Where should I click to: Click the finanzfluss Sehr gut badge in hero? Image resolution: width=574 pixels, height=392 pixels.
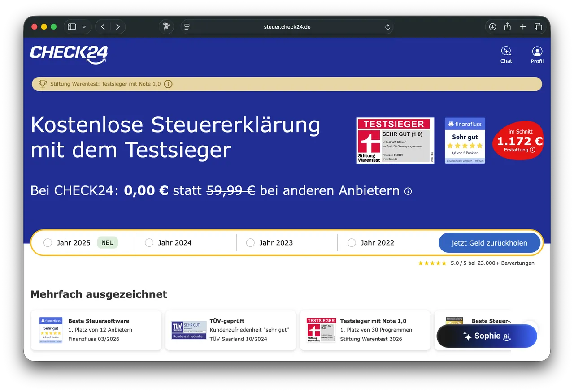pos(465,141)
